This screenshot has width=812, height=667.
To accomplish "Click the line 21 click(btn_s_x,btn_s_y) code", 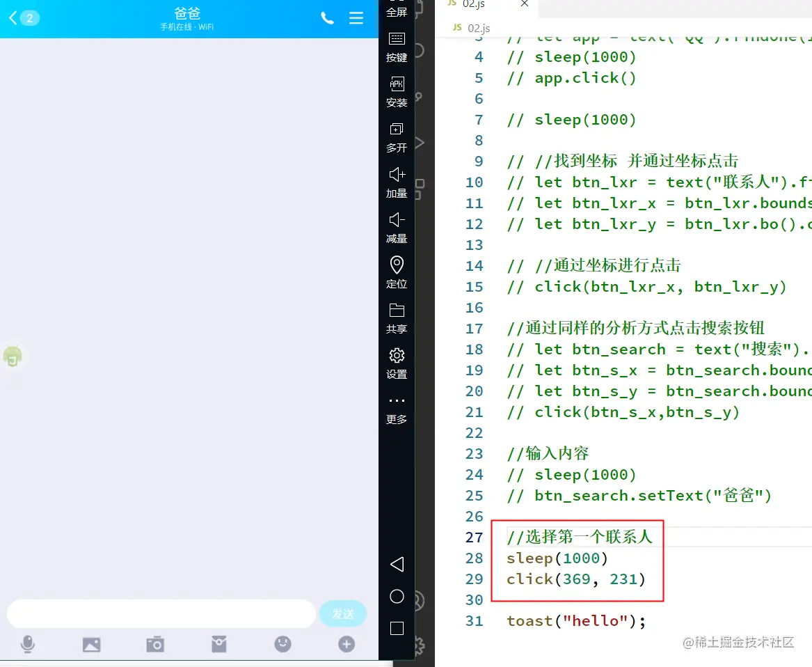I will (623, 412).
